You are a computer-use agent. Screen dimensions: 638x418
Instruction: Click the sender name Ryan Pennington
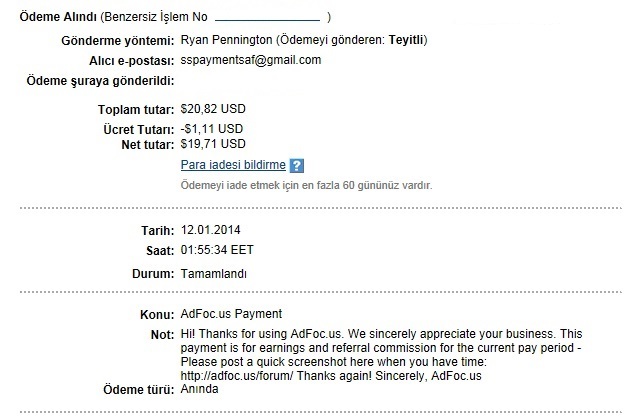point(226,40)
